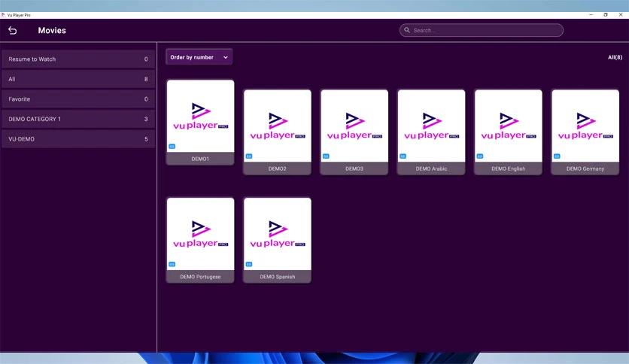
Task: Select Resume to Watch category
Action: (x=78, y=59)
